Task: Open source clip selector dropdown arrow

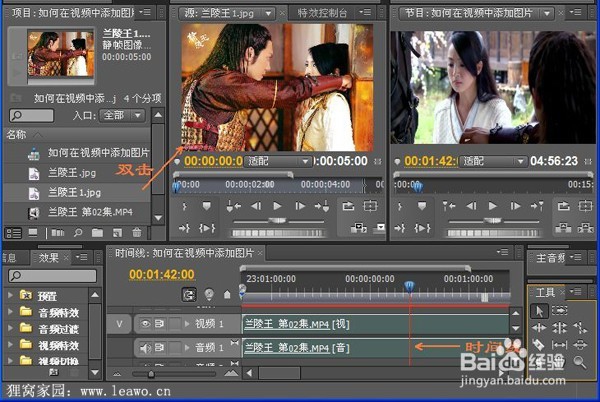Action: coord(269,14)
